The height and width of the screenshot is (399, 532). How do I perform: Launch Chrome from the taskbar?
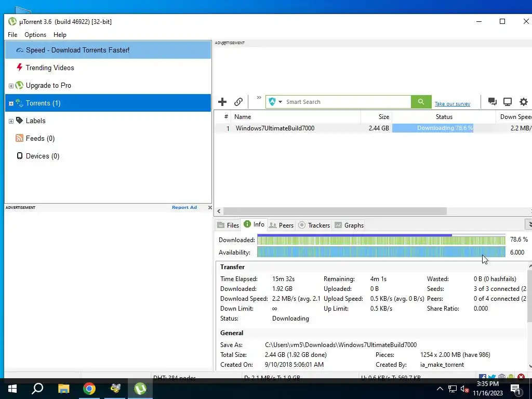[x=89, y=389]
